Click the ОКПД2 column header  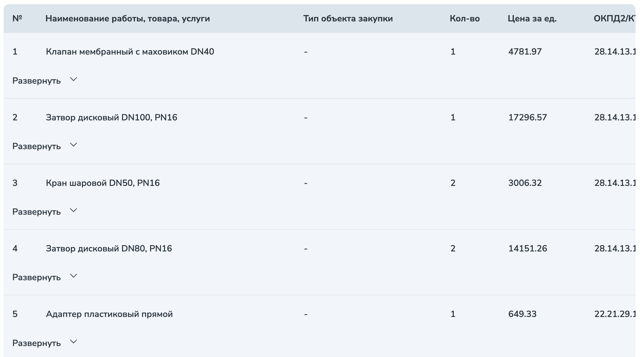[x=614, y=19]
